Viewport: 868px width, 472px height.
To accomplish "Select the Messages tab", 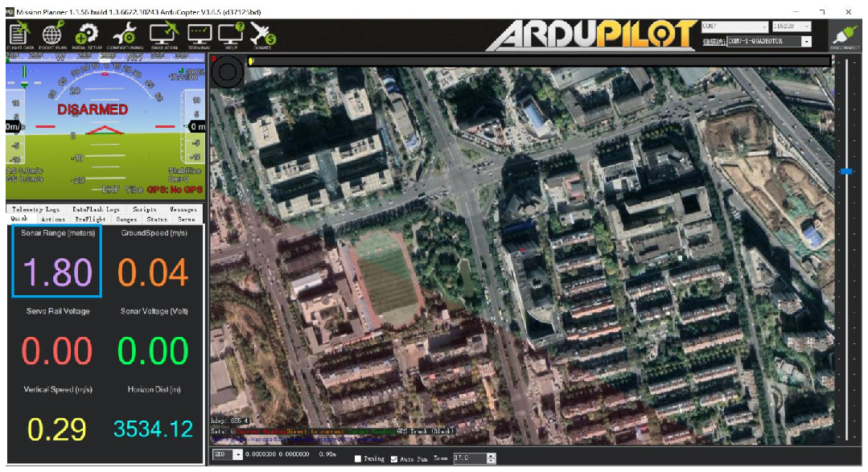I will click(x=183, y=209).
